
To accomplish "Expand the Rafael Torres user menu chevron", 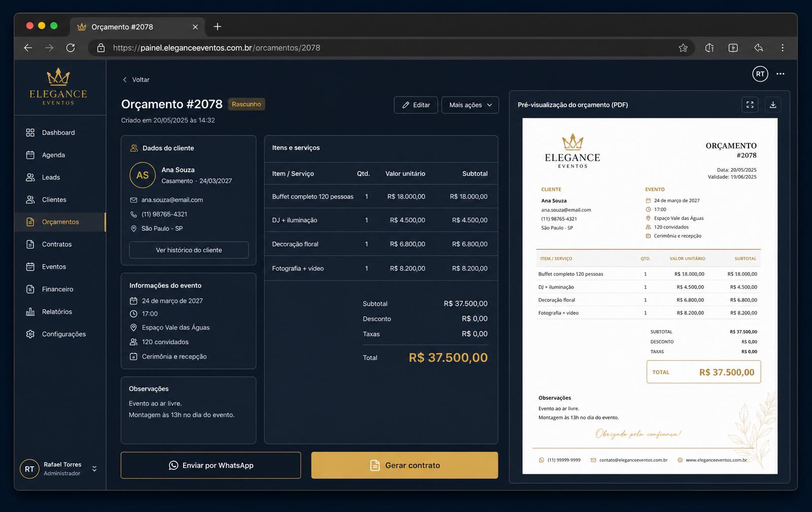I will 94,469.
